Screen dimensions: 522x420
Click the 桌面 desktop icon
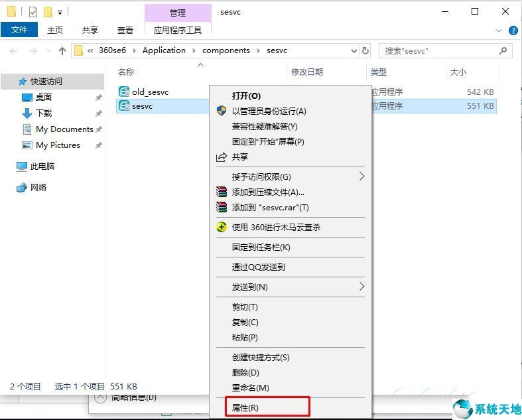click(27, 98)
